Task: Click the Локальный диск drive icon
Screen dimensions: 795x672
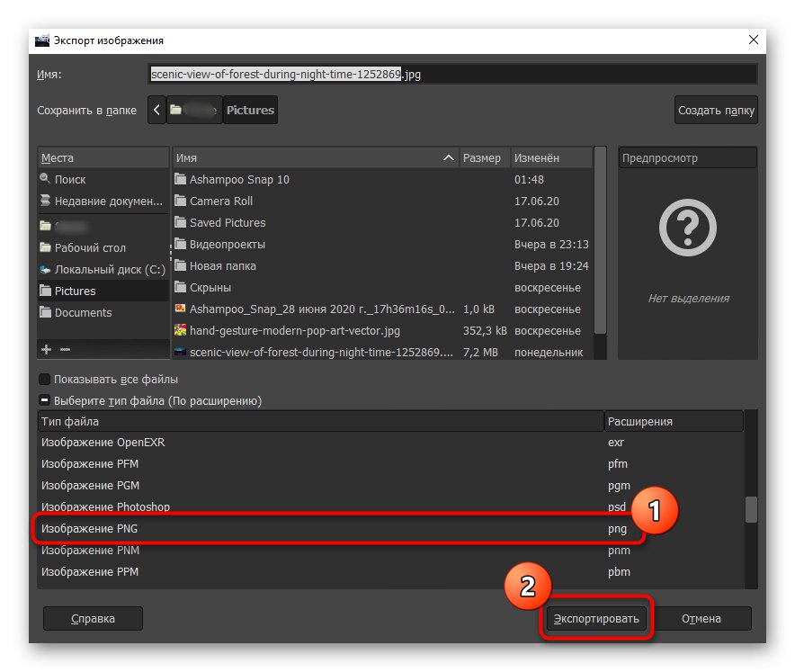Action: [45, 269]
